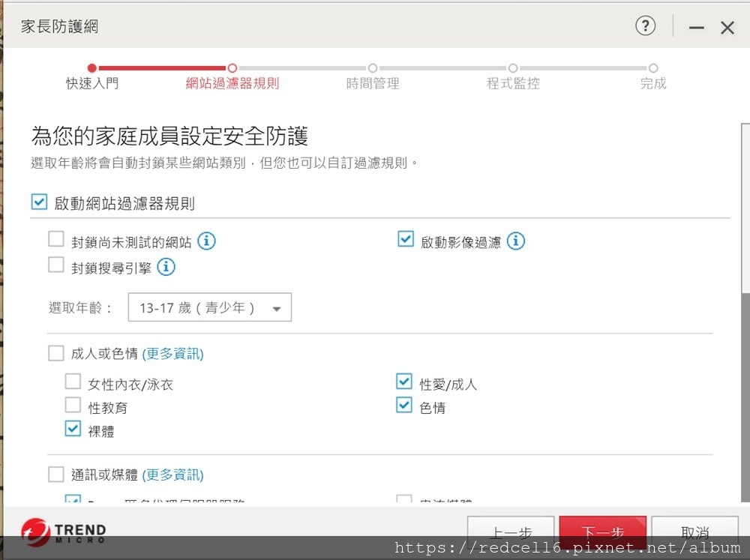Check the 通訊或媒體 category checkbox

coord(56,475)
